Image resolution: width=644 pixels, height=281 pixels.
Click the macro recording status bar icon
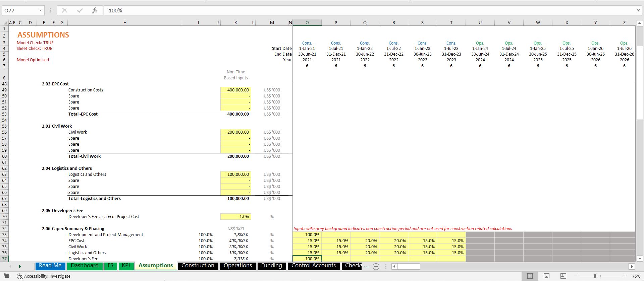[x=6, y=276]
